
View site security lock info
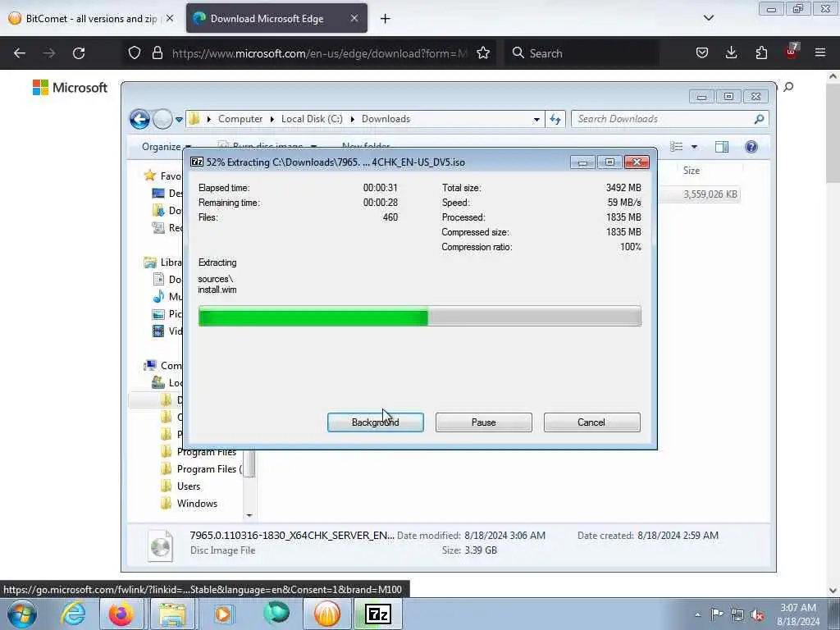tap(157, 52)
